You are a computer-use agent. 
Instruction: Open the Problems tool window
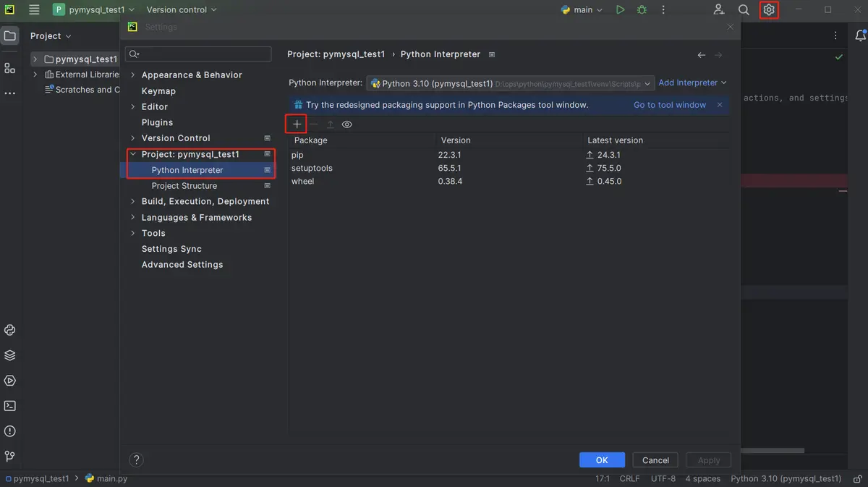9,431
